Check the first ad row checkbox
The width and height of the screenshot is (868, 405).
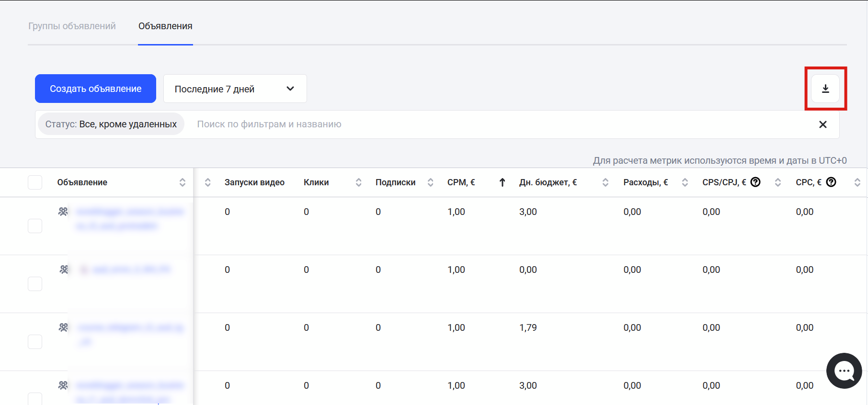[x=35, y=226]
